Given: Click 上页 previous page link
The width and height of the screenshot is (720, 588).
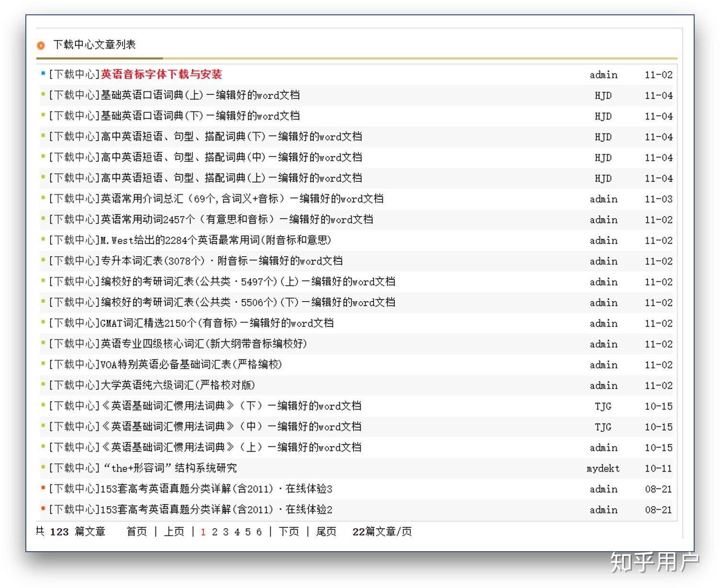Looking at the screenshot, I should (x=174, y=532).
